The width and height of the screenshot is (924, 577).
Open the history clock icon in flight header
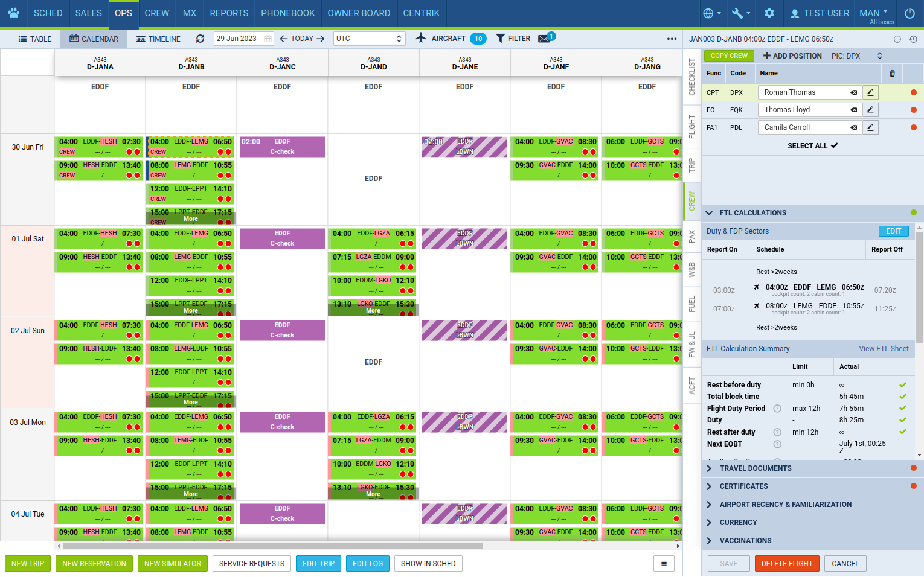[913, 39]
